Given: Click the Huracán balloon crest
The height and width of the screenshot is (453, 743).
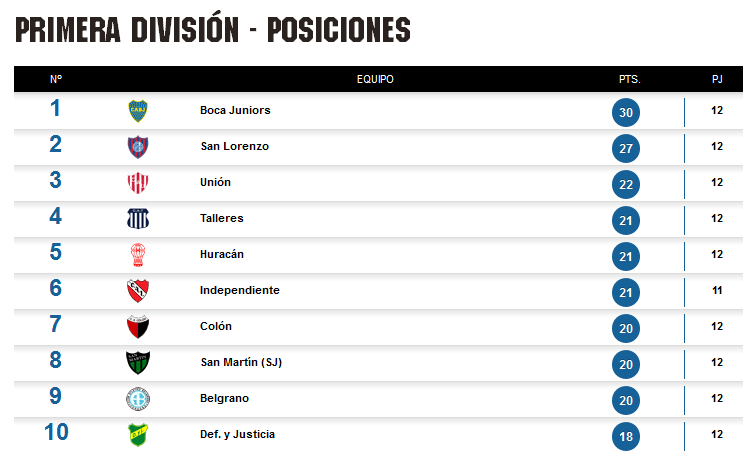Looking at the screenshot, I should pyautogui.click(x=138, y=254).
